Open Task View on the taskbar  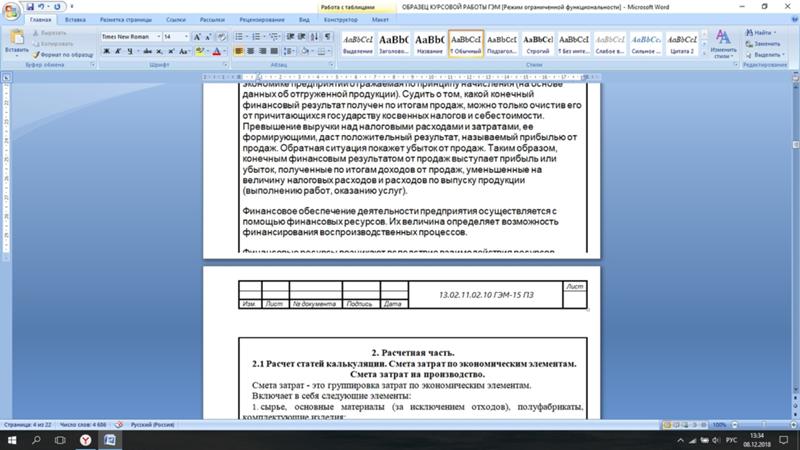click(60, 440)
